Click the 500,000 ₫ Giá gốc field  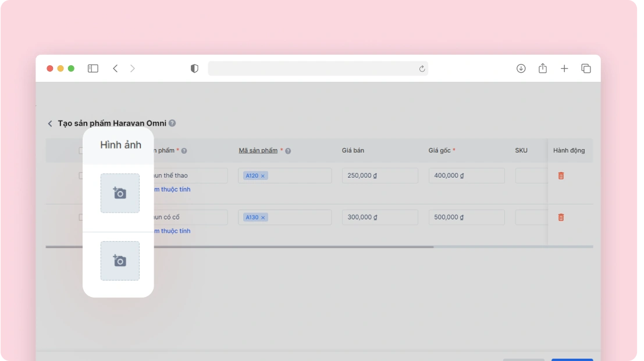coord(466,217)
